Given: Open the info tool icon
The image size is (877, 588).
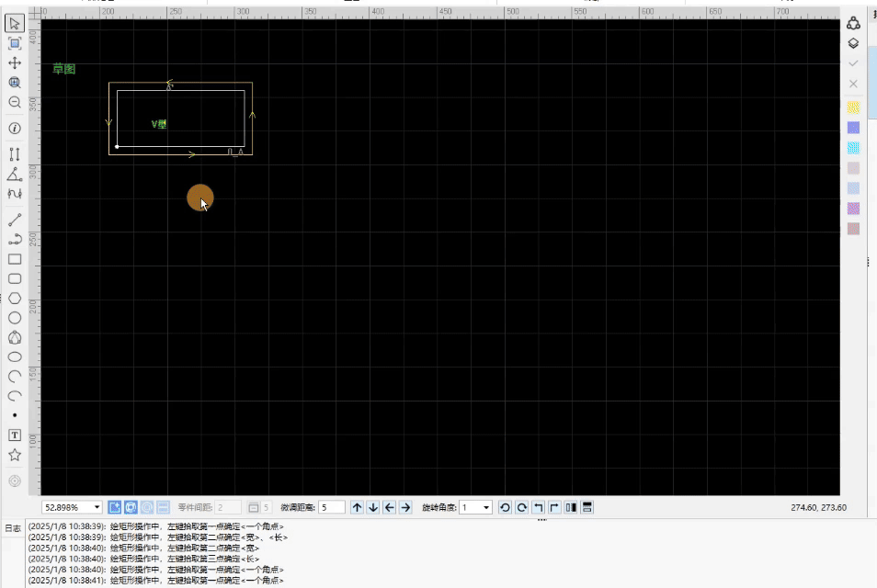Looking at the screenshot, I should (15, 129).
